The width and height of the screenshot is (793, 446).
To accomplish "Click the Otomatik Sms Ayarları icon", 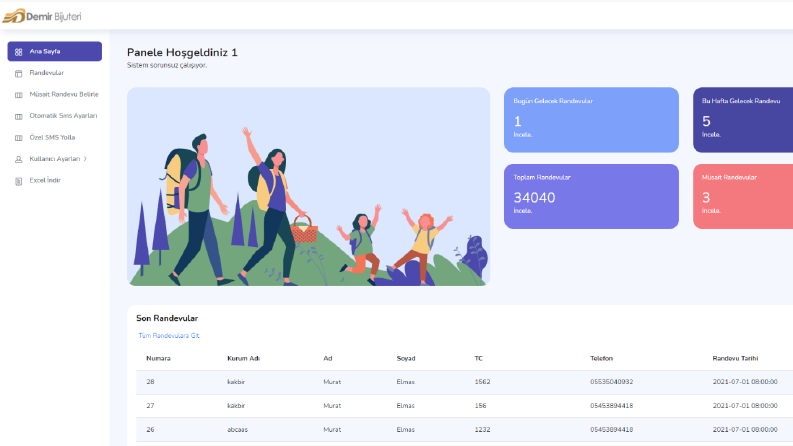I will [19, 116].
